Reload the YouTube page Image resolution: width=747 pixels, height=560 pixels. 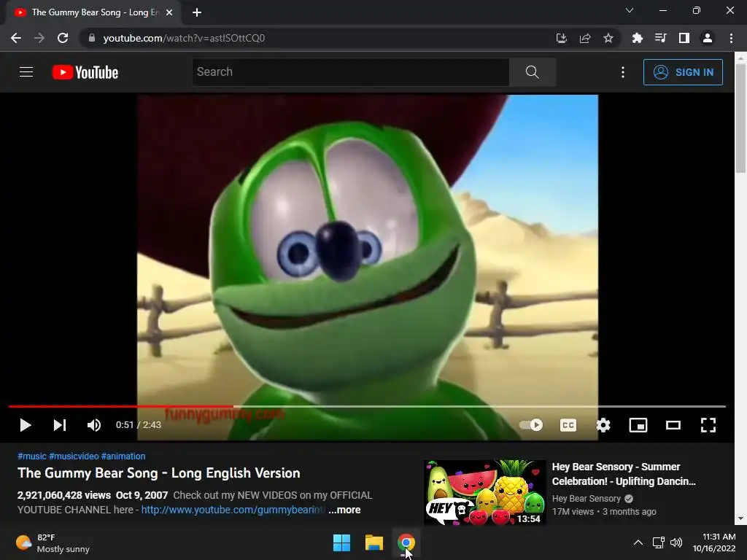pyautogui.click(x=63, y=38)
